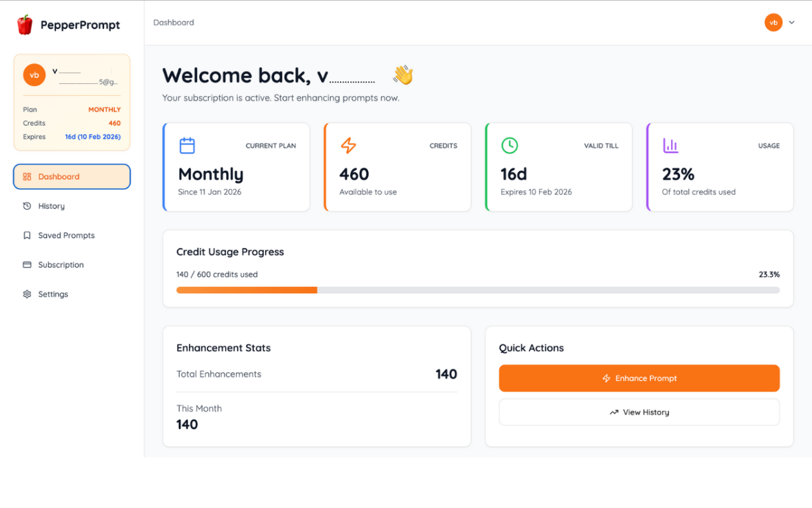Click the 'Enhancement Stats' heading
Image resolution: width=812 pixels, height=508 pixels.
[x=223, y=348]
